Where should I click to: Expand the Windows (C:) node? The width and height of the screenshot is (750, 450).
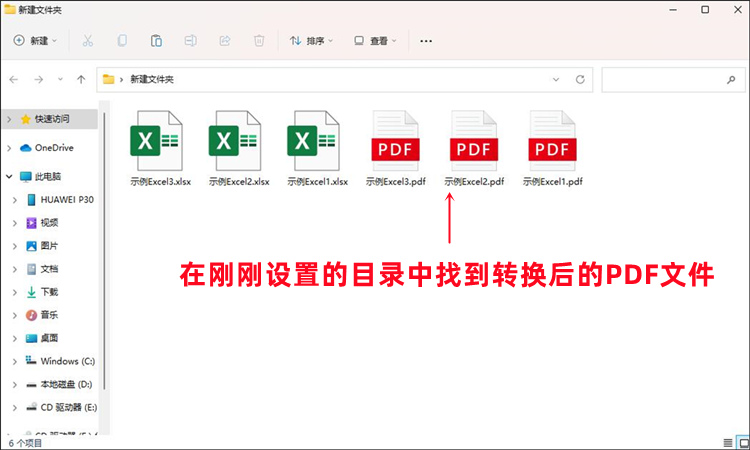tap(15, 361)
